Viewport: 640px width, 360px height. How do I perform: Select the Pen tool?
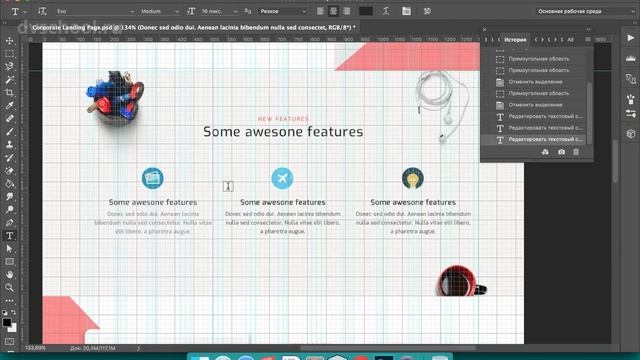pos(9,223)
